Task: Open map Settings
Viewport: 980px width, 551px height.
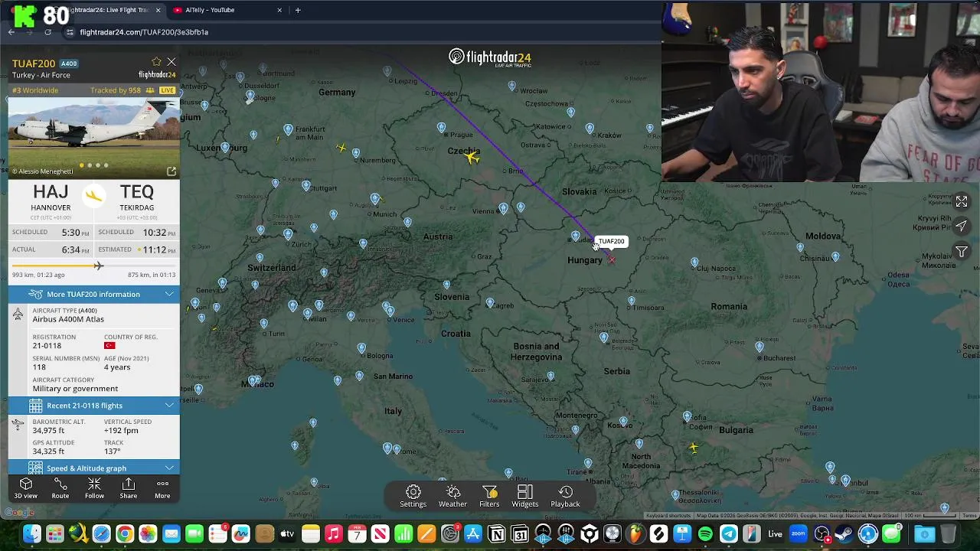Action: click(x=413, y=496)
